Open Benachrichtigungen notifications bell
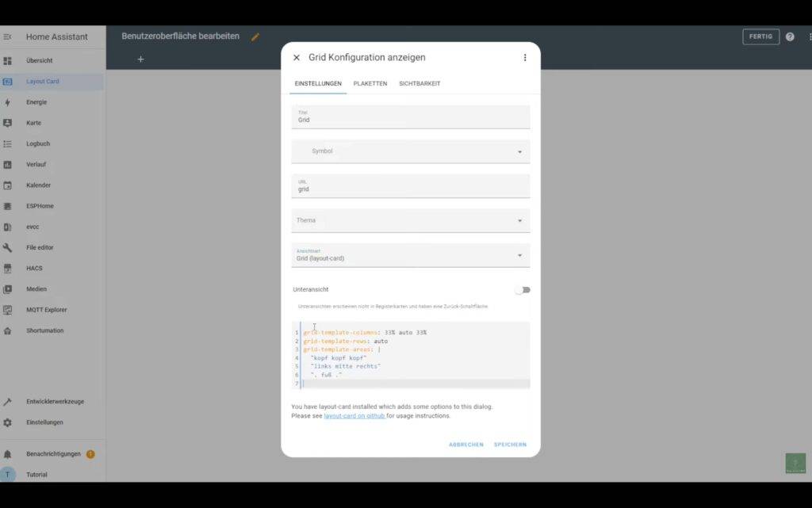 click(8, 454)
